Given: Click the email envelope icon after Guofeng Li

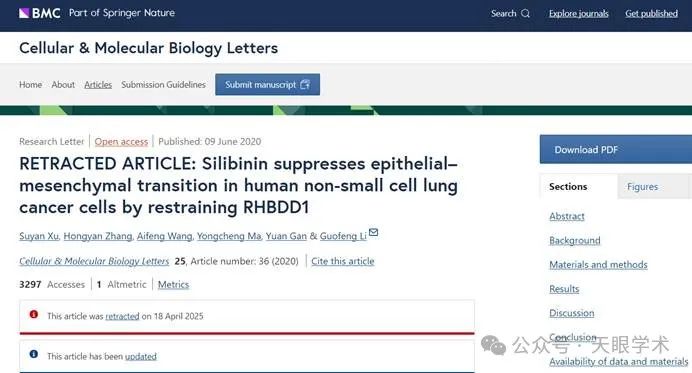Looking at the screenshot, I should [x=373, y=232].
